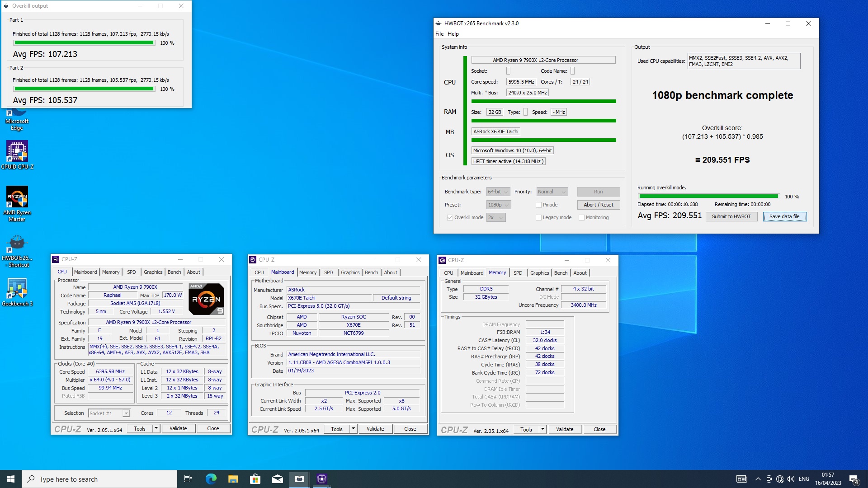868x488 pixels.
Task: Click Tools button in CPU-Z Memory window
Action: click(526, 429)
